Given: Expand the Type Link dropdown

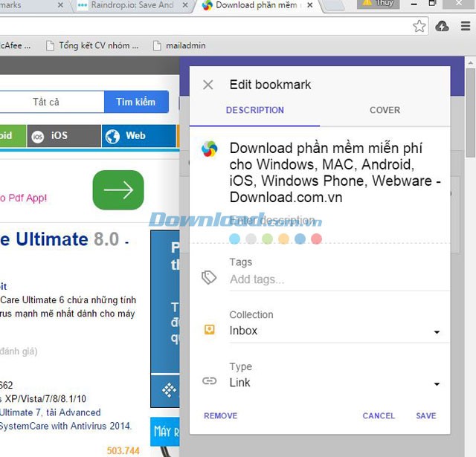Looking at the screenshot, I should tap(437, 384).
